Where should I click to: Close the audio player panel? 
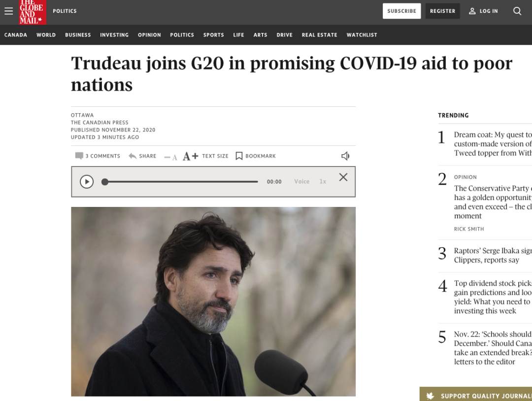pyautogui.click(x=343, y=177)
